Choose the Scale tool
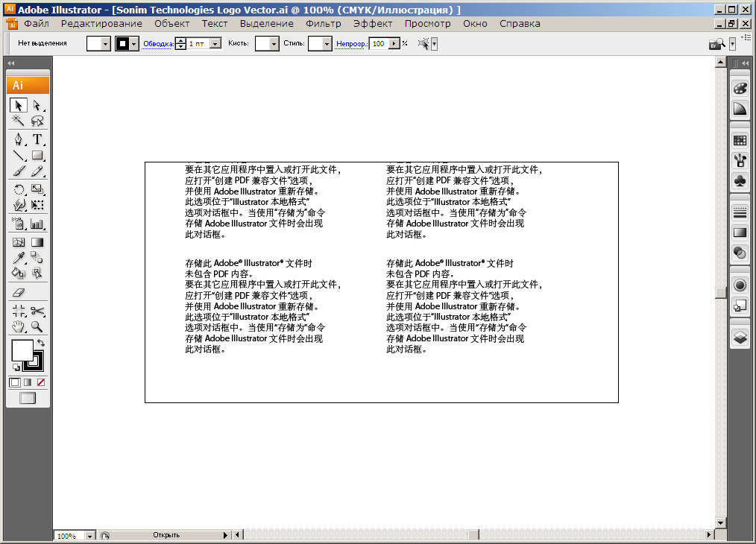This screenshot has width=756, height=544. pyautogui.click(x=37, y=189)
